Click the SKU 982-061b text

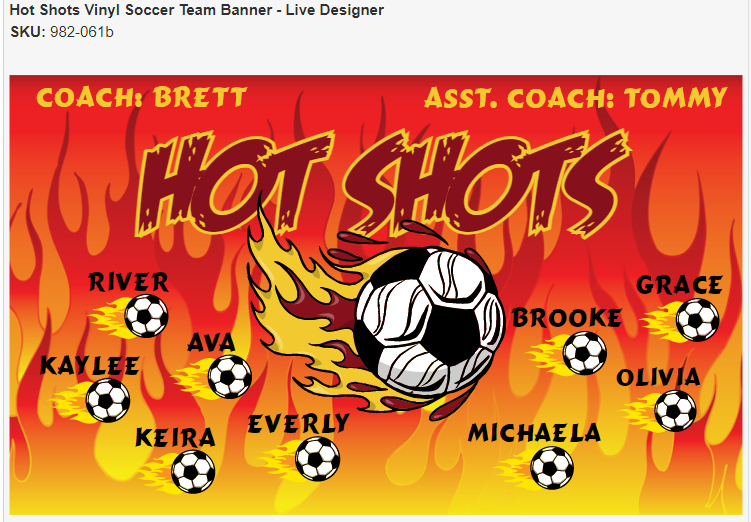[x=62, y=32]
